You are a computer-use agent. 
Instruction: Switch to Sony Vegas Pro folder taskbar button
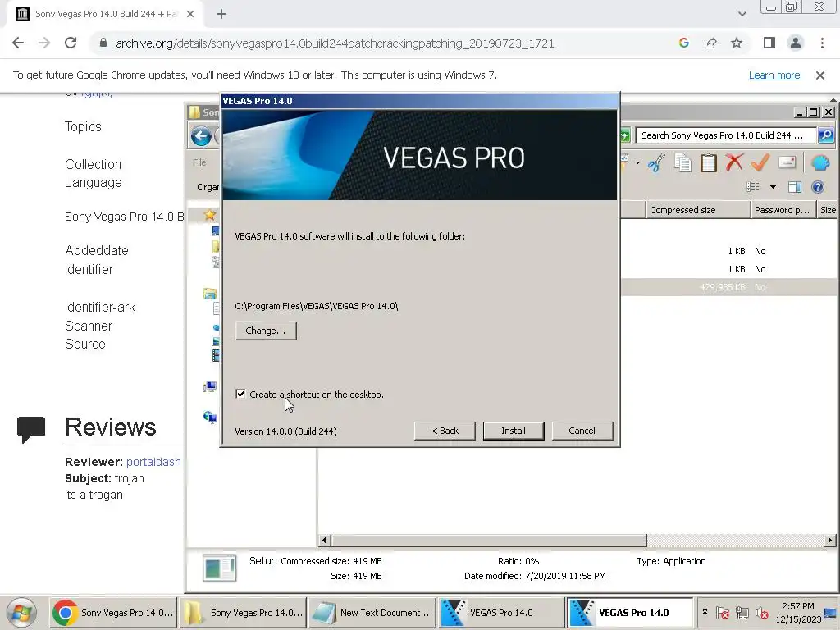point(243,612)
